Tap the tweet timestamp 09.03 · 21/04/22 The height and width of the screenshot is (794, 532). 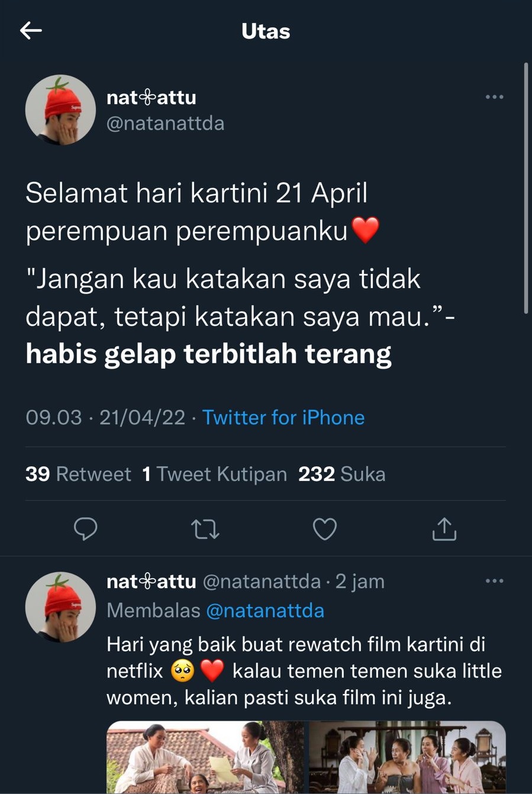click(105, 418)
